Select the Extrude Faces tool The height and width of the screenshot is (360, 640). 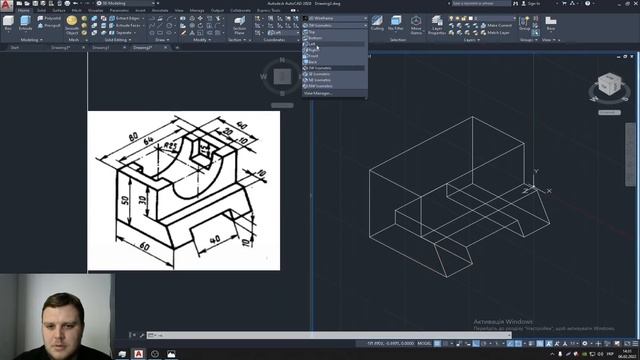pos(125,25)
